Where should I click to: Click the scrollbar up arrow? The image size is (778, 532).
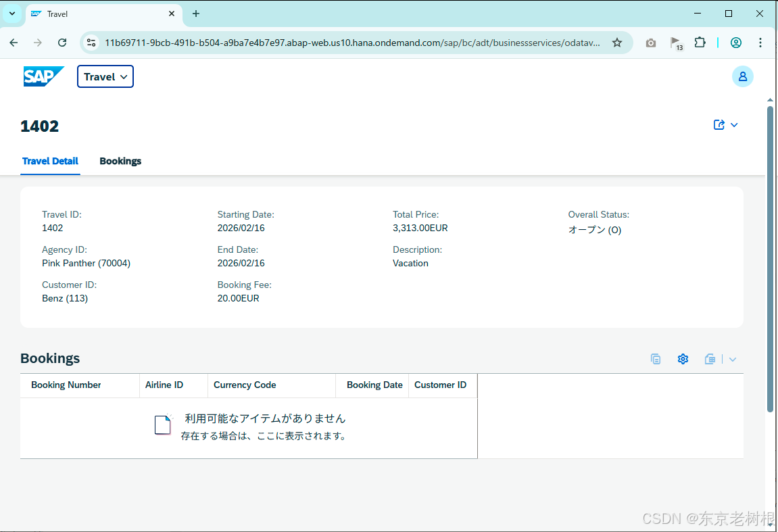point(770,100)
